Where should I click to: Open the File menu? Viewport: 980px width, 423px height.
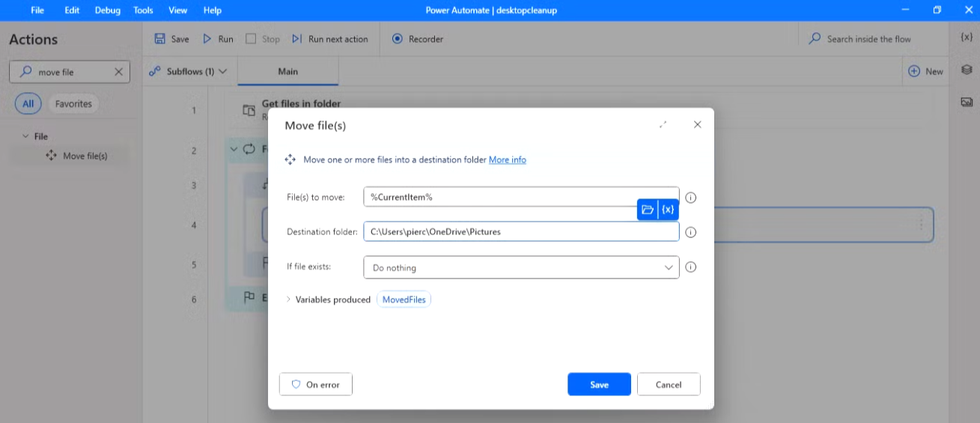(37, 10)
